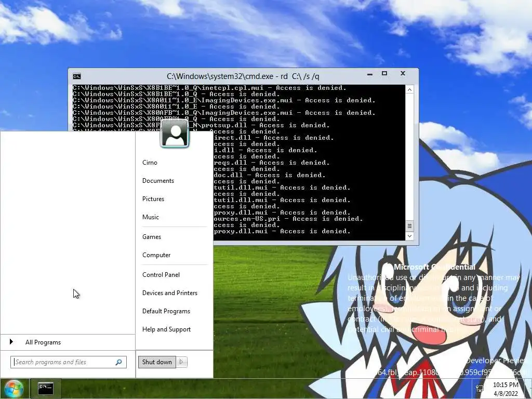Expand All Programs list
This screenshot has width=532, height=399.
pyautogui.click(x=68, y=342)
